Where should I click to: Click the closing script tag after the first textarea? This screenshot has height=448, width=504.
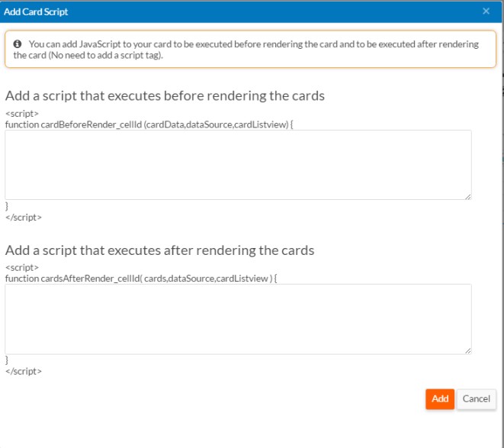pos(23,217)
